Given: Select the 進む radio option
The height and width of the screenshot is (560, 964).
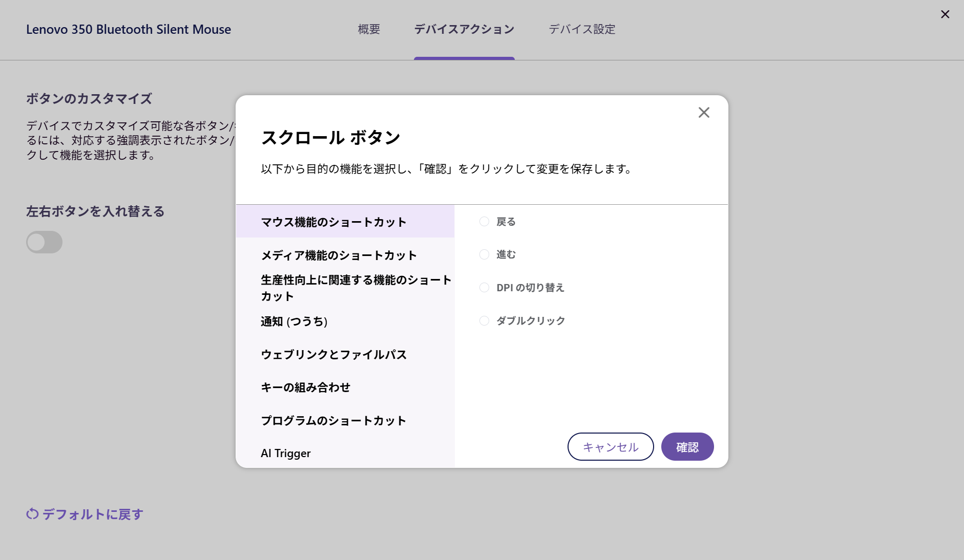Looking at the screenshot, I should click(x=484, y=254).
